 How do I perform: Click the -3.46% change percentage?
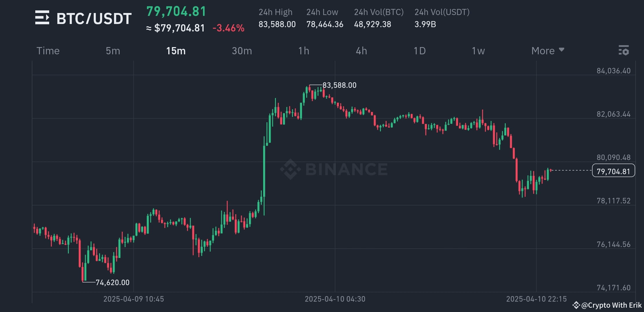tap(228, 28)
